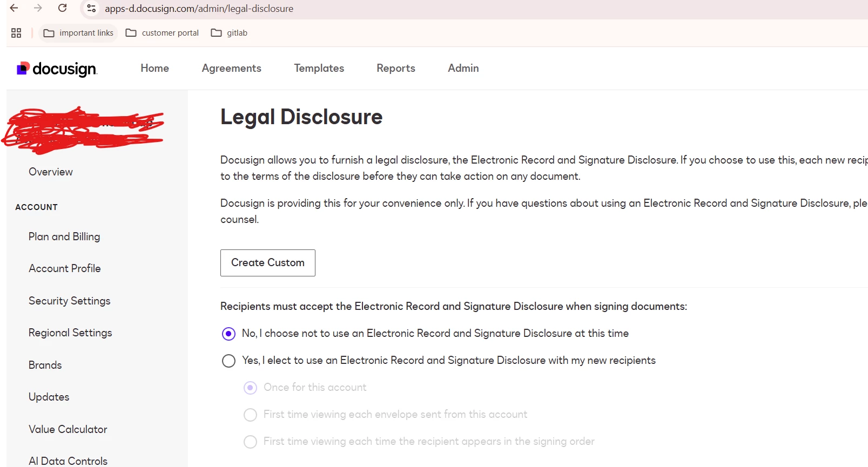Screen dimensions: 868x467
Task: Open the important links bookmark folder
Action: pyautogui.click(x=78, y=33)
